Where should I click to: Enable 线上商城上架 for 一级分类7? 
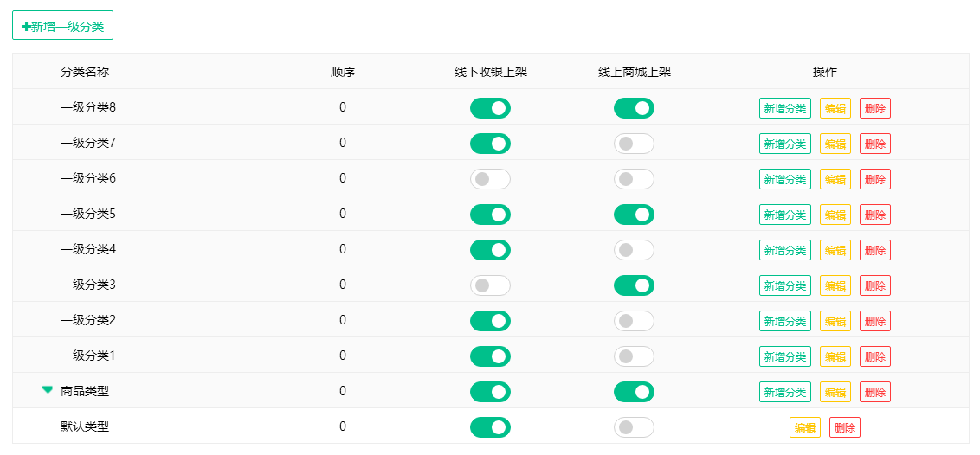[x=634, y=144]
